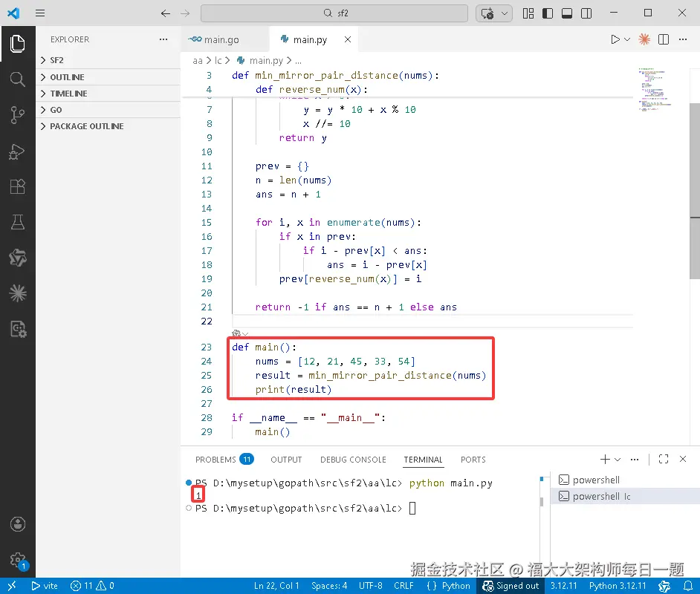Open the Testing flask view
The height and width of the screenshot is (594, 700).
click(x=17, y=221)
